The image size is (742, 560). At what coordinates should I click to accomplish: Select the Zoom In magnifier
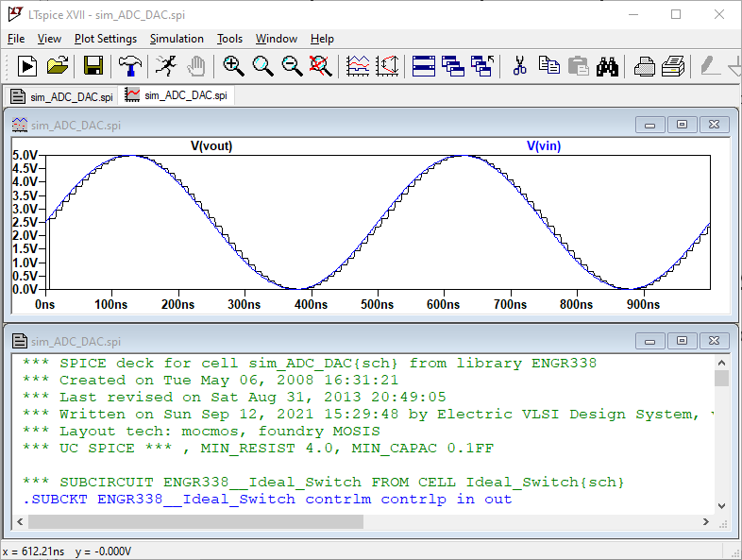tap(233, 66)
